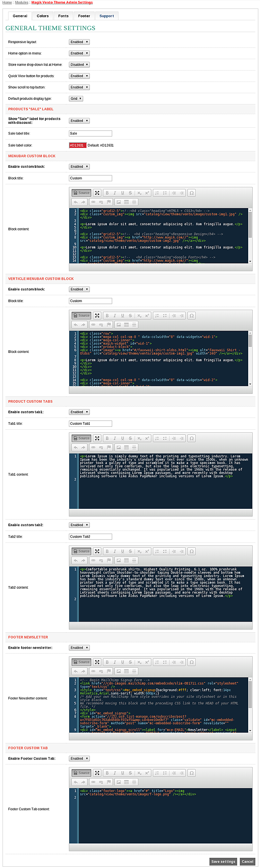Maximize the Verticle Menubar block content editor

(x=97, y=316)
